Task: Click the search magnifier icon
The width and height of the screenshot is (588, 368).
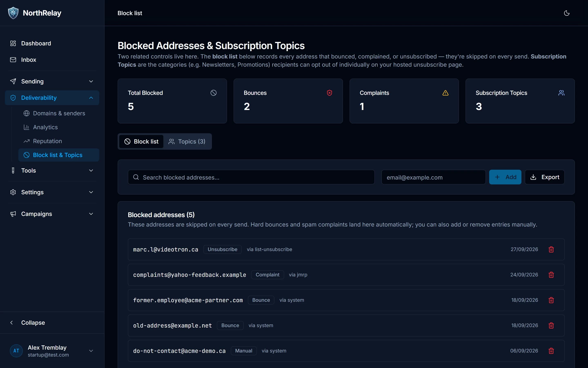Action: pos(136,177)
